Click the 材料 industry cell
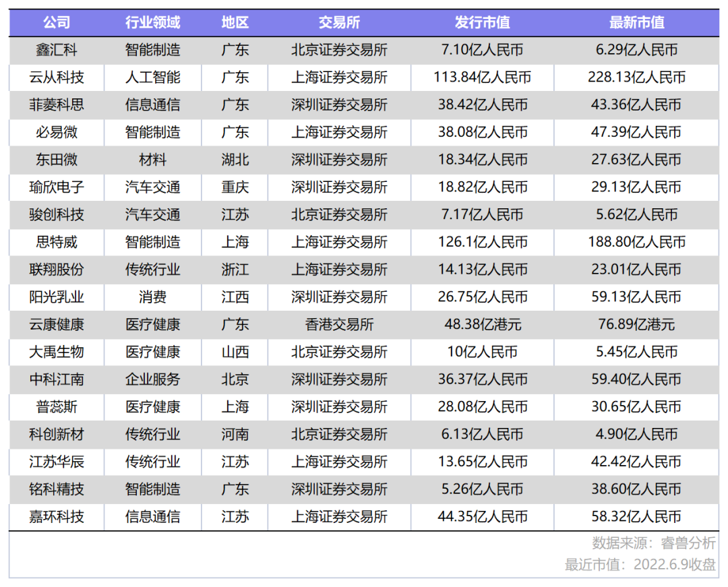728x587 pixels. click(x=153, y=160)
